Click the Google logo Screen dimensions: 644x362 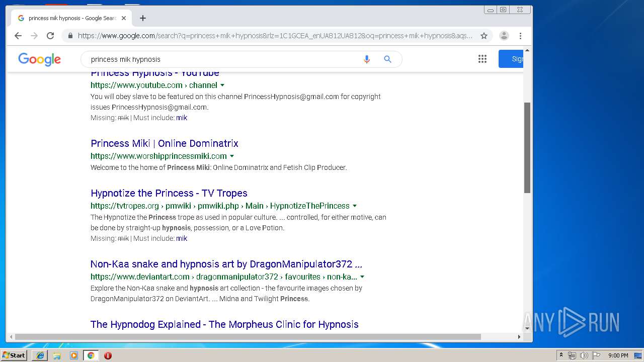click(x=40, y=59)
